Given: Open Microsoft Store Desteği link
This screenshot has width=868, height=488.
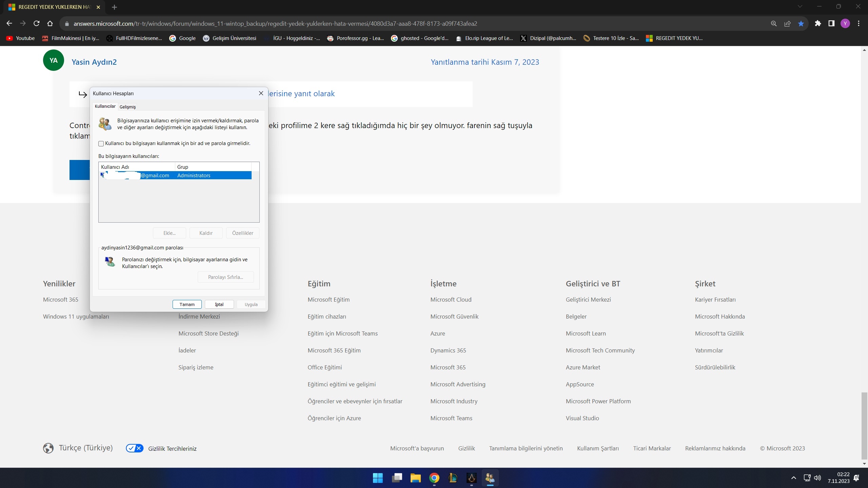Looking at the screenshot, I should pyautogui.click(x=209, y=333).
